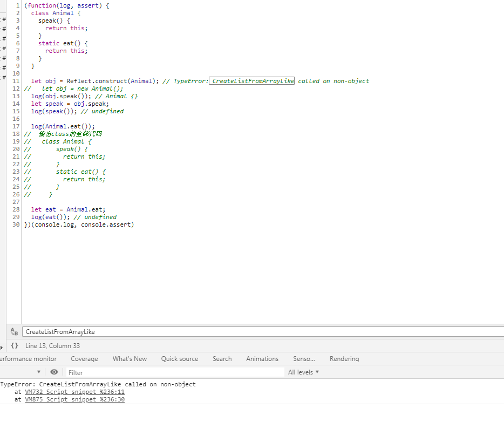504x443 pixels.
Task: Expand the sidebar arrow at left edge
Action: [2, 347]
